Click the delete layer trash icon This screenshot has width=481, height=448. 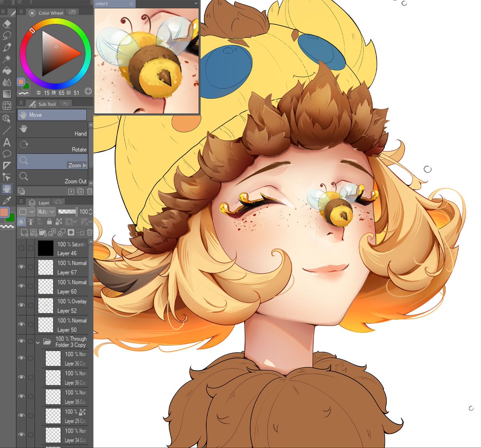[90, 233]
